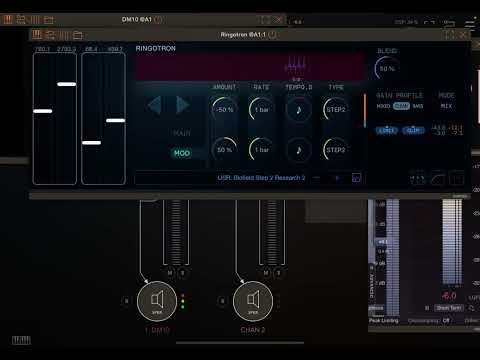This screenshot has width=480, height=360.
Task: Click fourth frequency slider handle under 459.7
Action: coord(116,120)
